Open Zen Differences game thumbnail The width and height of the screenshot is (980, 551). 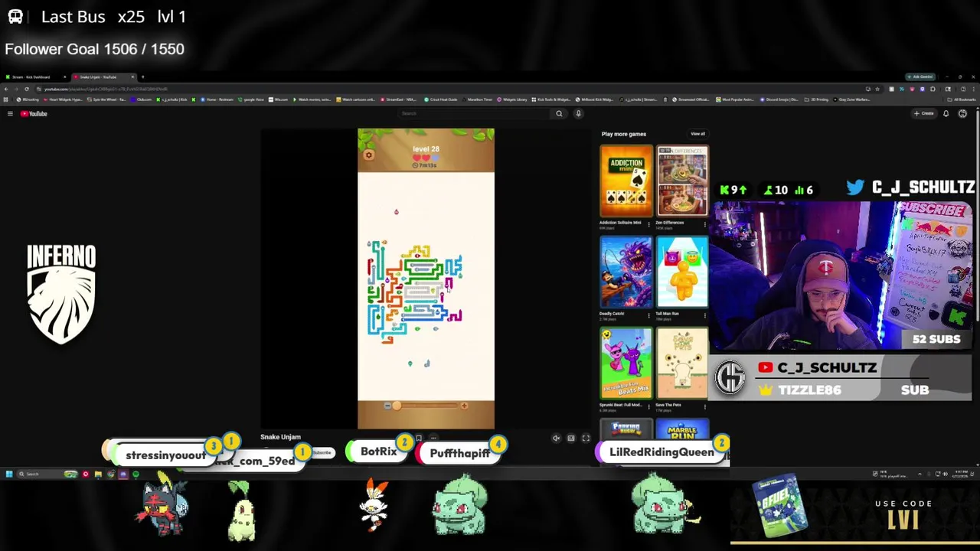682,181
